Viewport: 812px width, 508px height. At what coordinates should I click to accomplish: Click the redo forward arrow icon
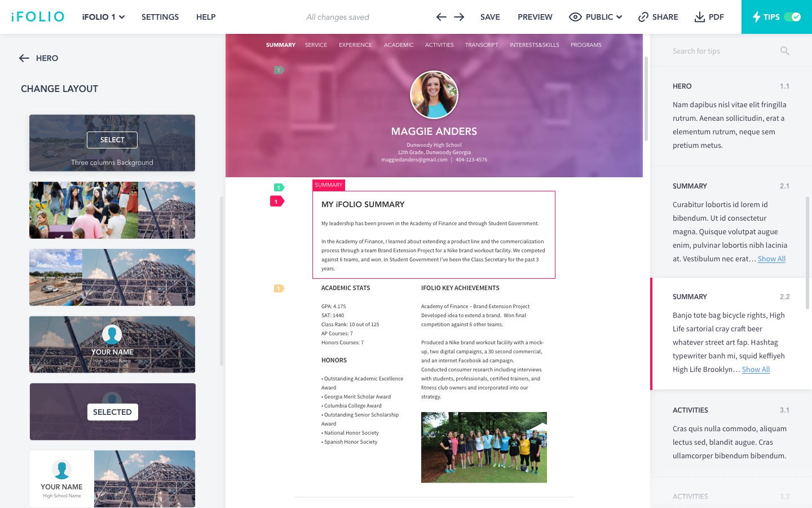(x=459, y=17)
